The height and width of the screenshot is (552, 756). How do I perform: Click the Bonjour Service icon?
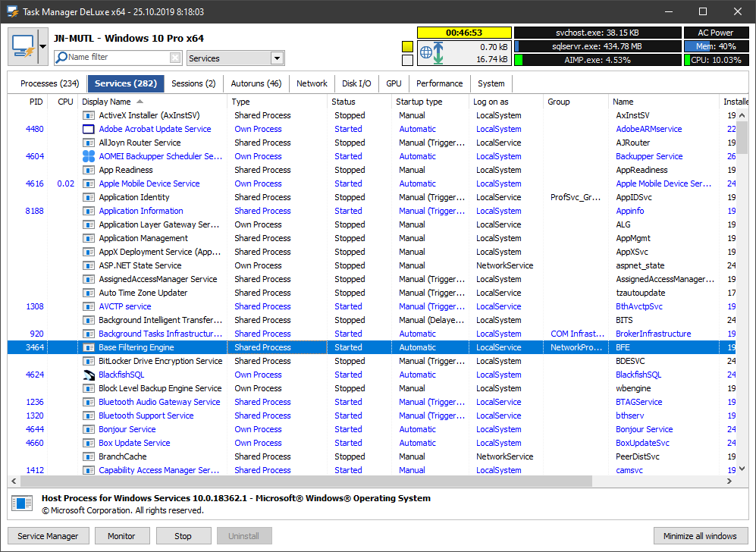[x=88, y=429]
